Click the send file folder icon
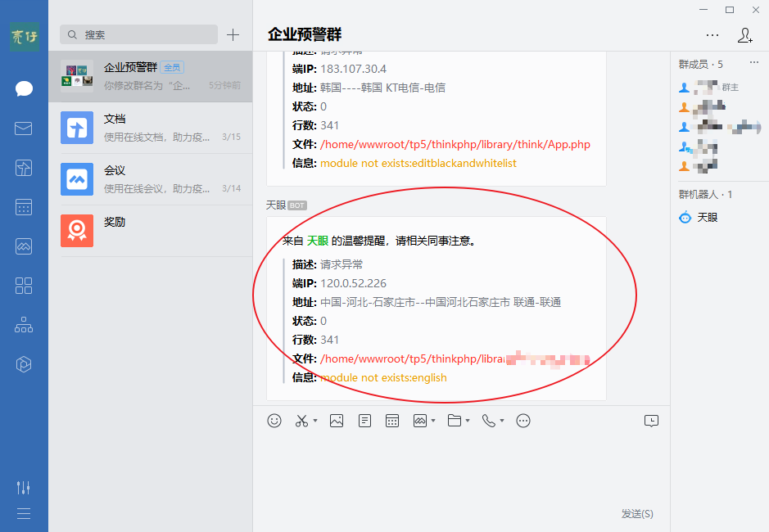Viewport: 769px width, 532px height. click(x=454, y=421)
